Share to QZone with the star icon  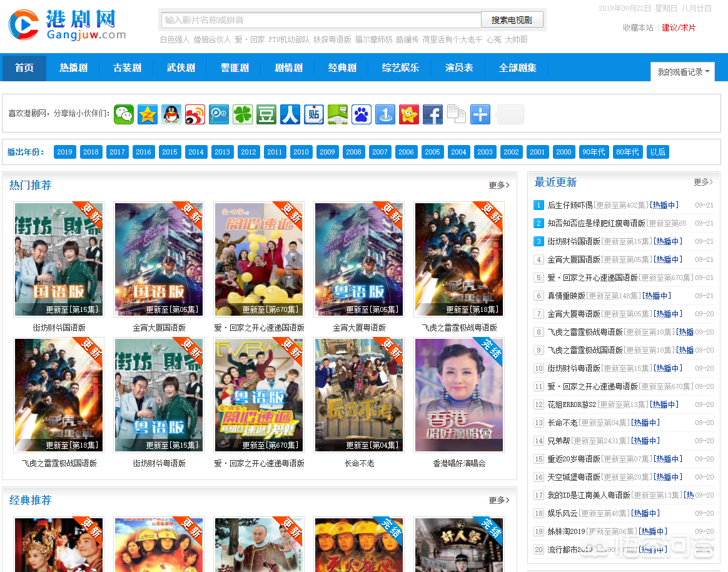[148, 114]
